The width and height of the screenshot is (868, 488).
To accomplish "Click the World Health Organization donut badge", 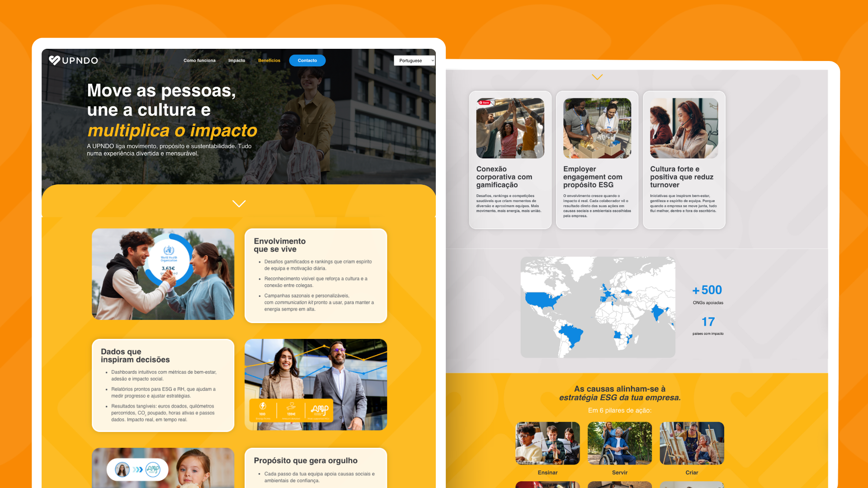I will click(x=169, y=259).
